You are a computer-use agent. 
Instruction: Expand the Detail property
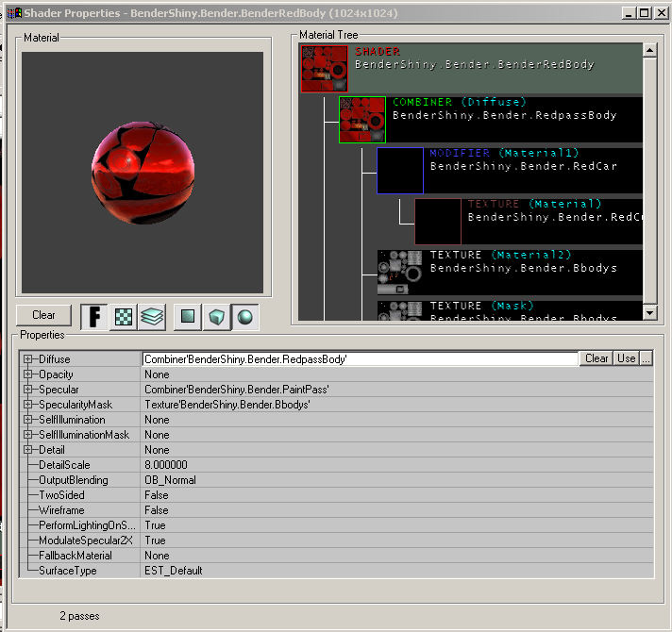coord(28,450)
